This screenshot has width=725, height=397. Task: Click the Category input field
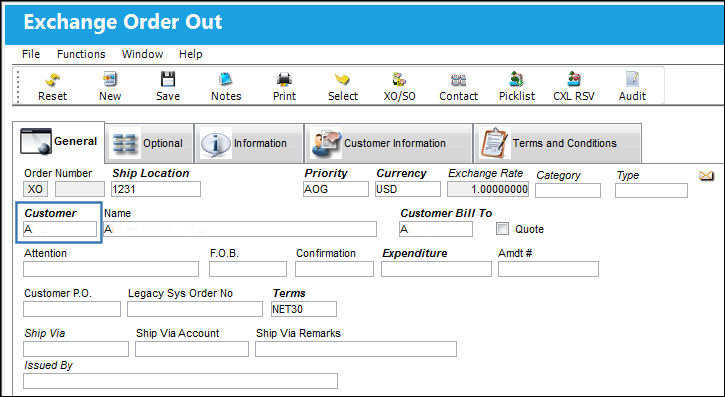tap(568, 190)
